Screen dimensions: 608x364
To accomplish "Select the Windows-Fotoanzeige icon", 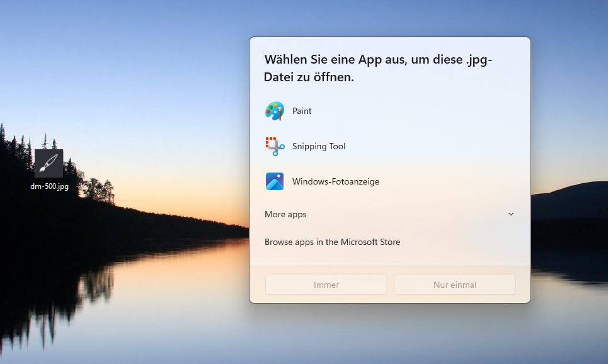I will tap(275, 181).
